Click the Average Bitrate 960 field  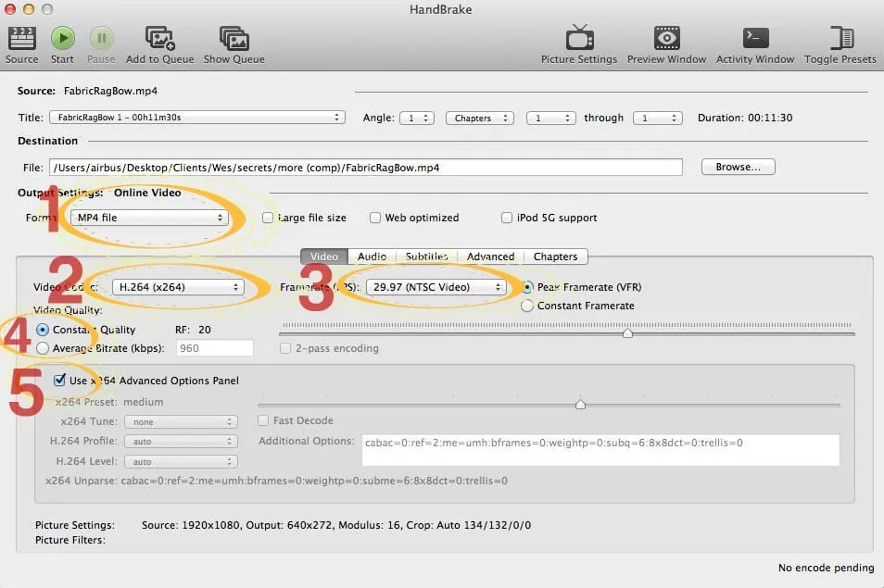(215, 348)
